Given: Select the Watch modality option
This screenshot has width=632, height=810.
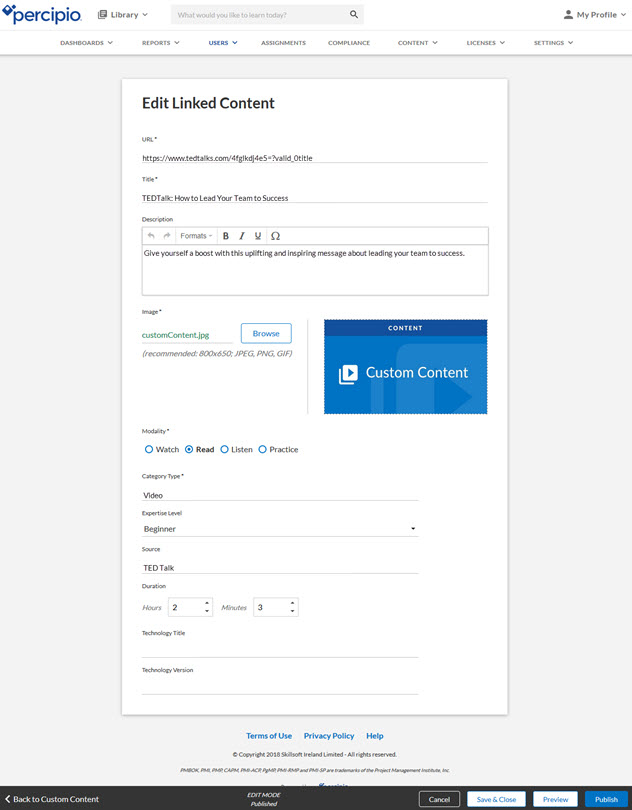Looking at the screenshot, I should pos(149,450).
